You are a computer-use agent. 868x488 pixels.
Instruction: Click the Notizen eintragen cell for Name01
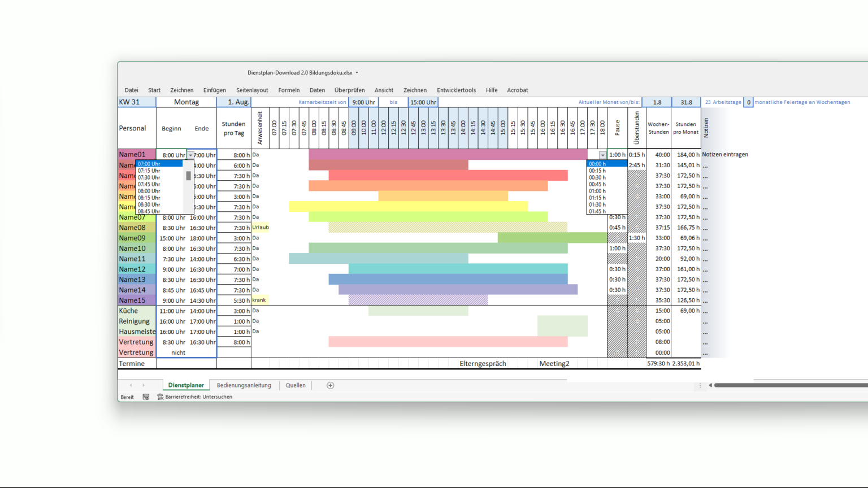[x=725, y=155]
